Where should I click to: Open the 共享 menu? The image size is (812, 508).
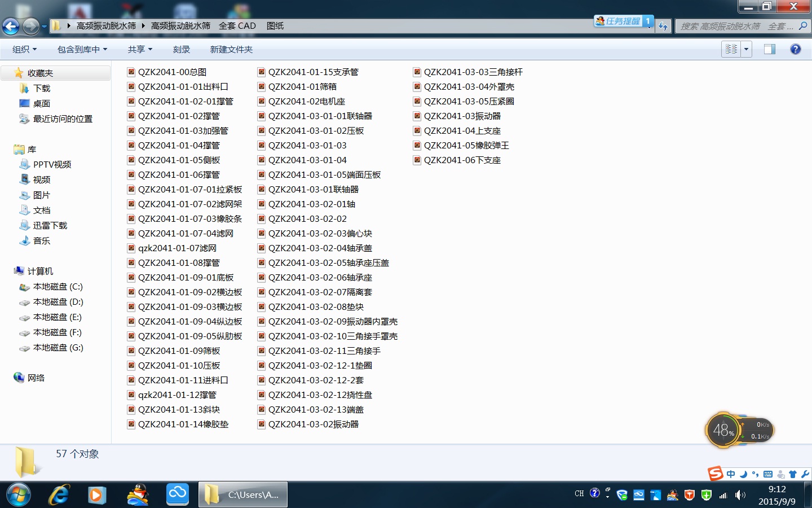pos(140,50)
